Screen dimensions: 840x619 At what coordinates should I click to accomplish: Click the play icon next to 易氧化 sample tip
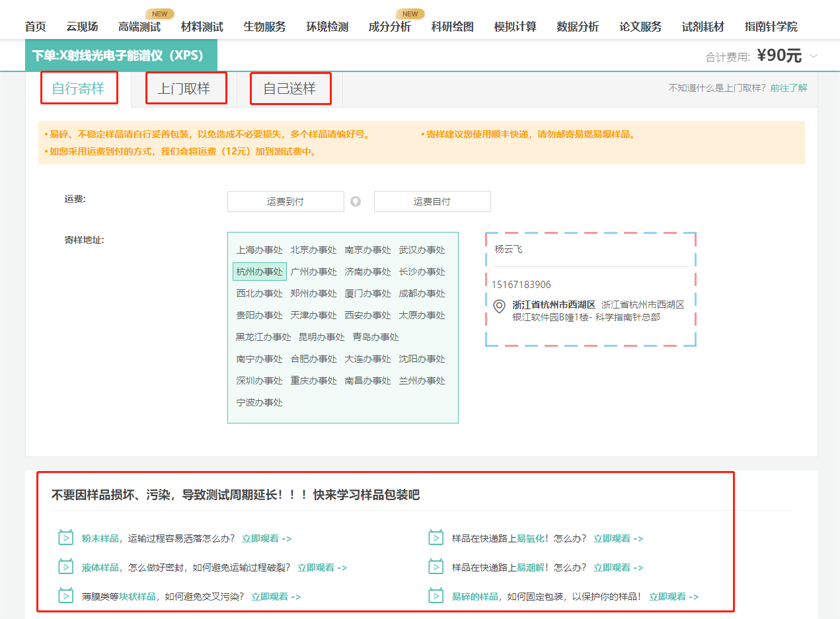coord(435,538)
